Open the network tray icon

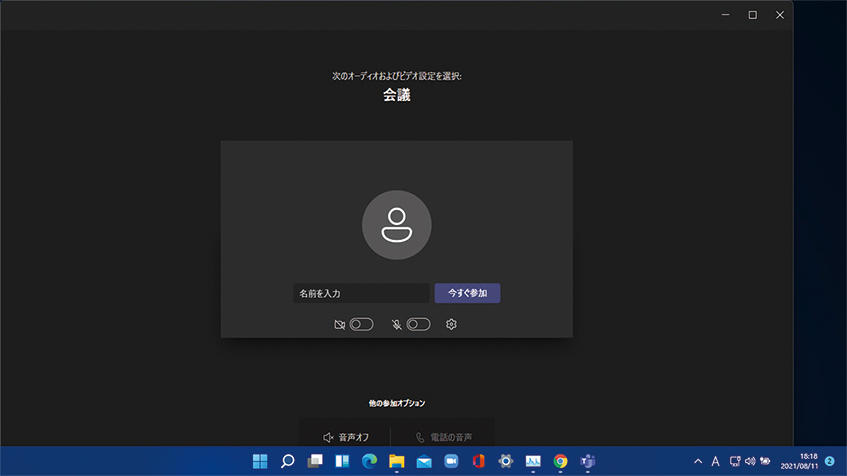point(735,461)
